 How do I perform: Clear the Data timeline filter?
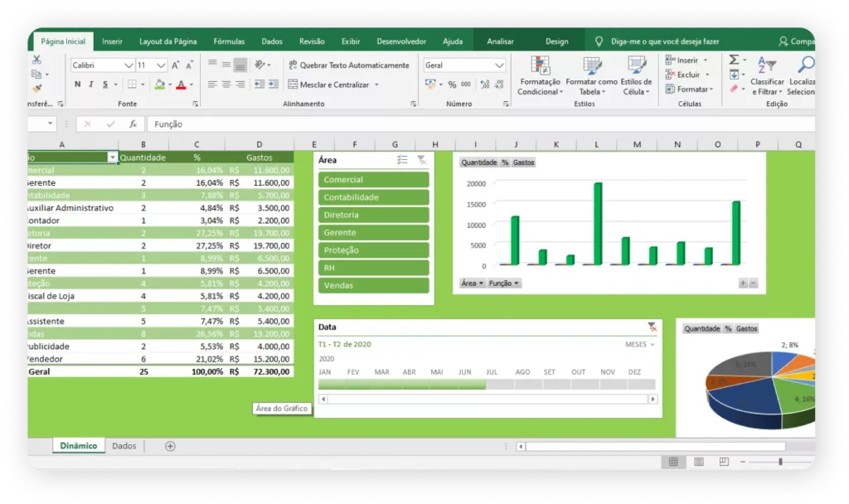point(652,327)
